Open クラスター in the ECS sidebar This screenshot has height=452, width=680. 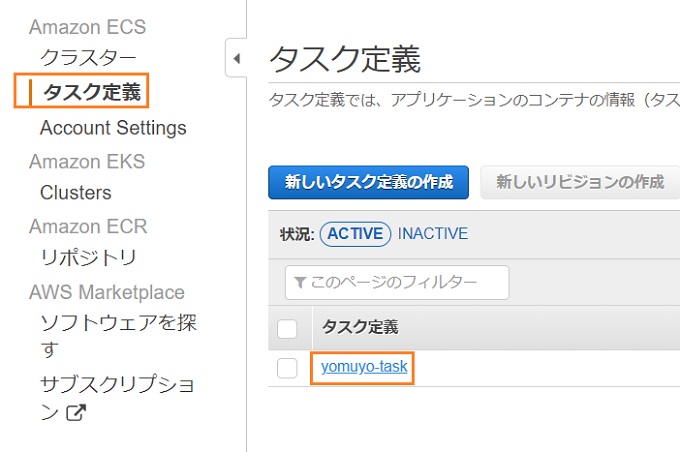coord(88,57)
